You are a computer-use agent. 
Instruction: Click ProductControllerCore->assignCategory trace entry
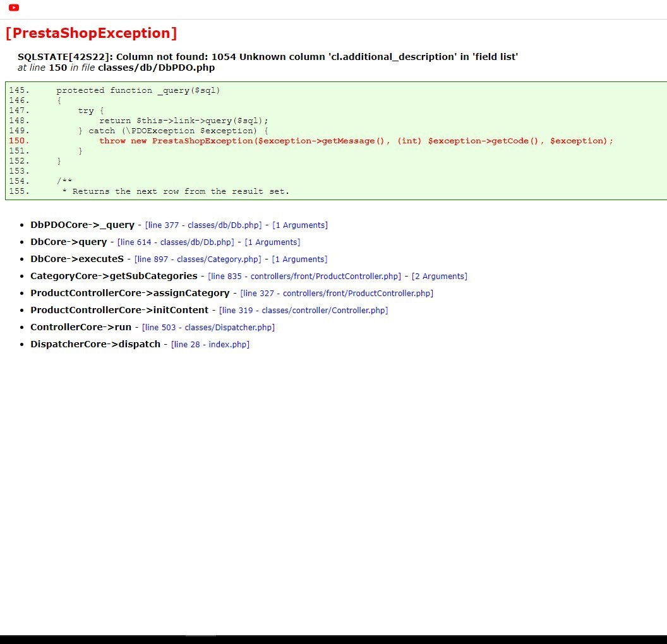click(x=129, y=292)
